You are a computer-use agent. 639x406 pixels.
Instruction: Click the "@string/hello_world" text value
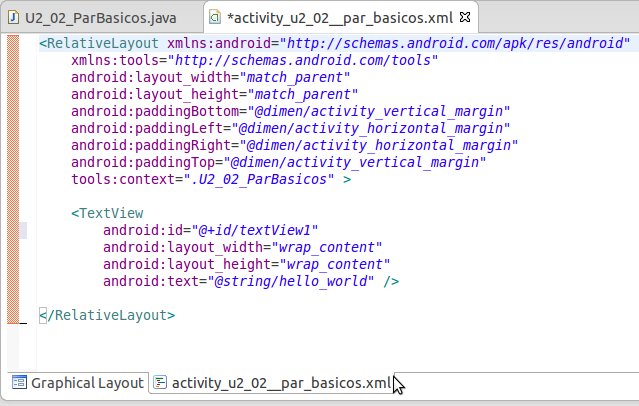tap(291, 281)
